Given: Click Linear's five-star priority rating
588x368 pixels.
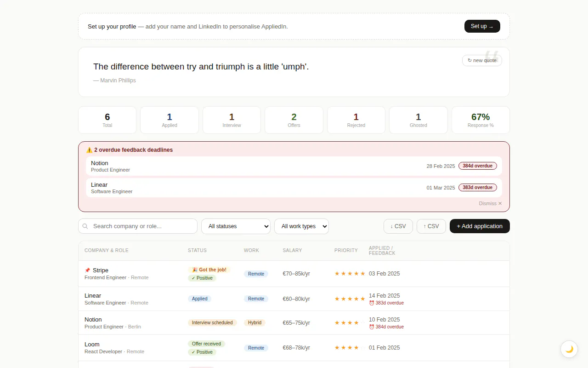Looking at the screenshot, I should pos(350,299).
